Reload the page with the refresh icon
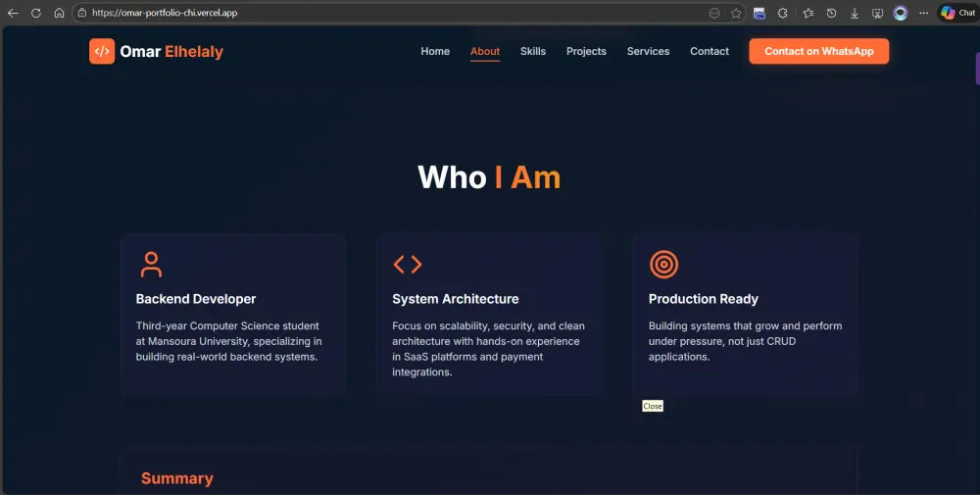Viewport: 980px width, 495px height. 36,13
